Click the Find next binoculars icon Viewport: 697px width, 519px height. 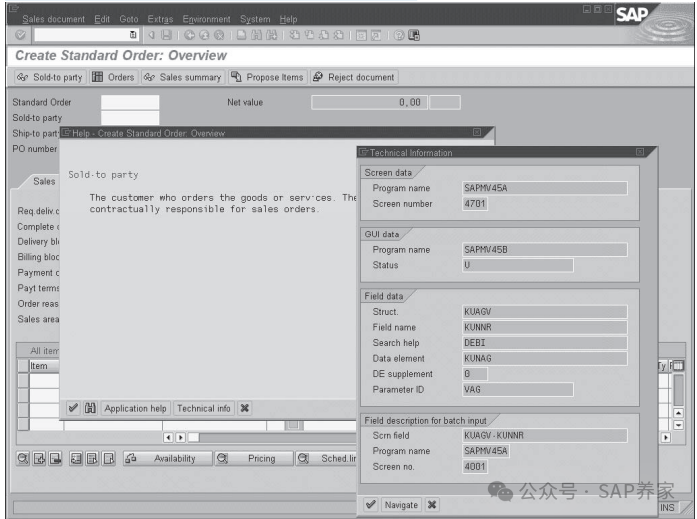tap(272, 35)
